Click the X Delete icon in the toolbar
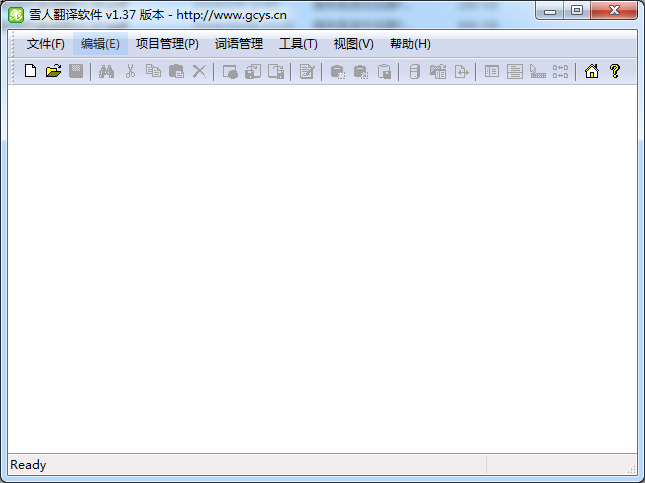645x483 pixels. (x=200, y=71)
